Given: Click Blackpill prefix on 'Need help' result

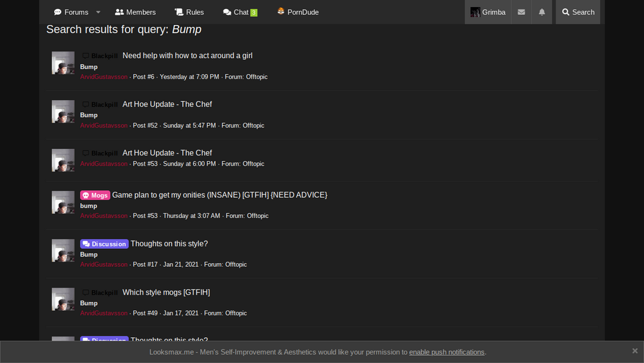Looking at the screenshot, I should coord(100,56).
